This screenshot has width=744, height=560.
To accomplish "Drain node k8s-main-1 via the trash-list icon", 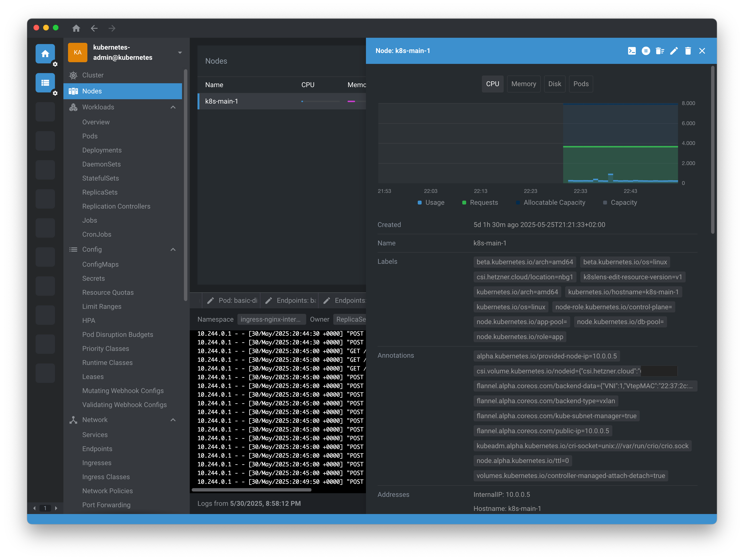I will coord(660,51).
